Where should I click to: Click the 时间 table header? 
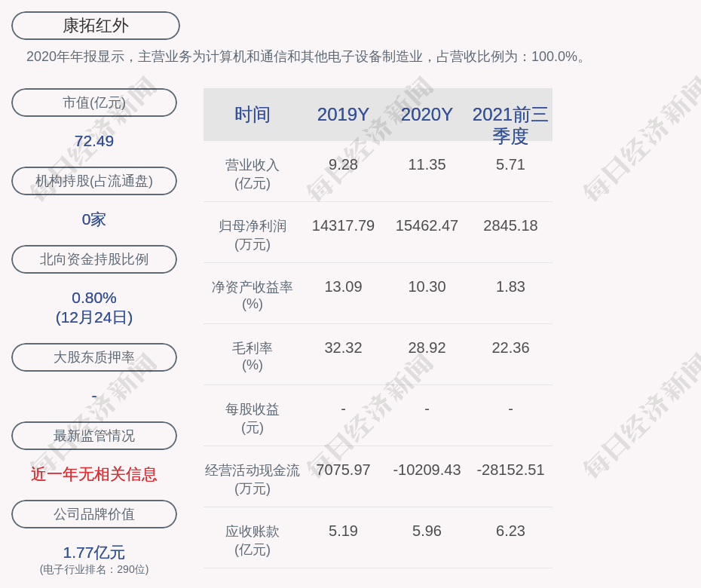[x=253, y=115]
